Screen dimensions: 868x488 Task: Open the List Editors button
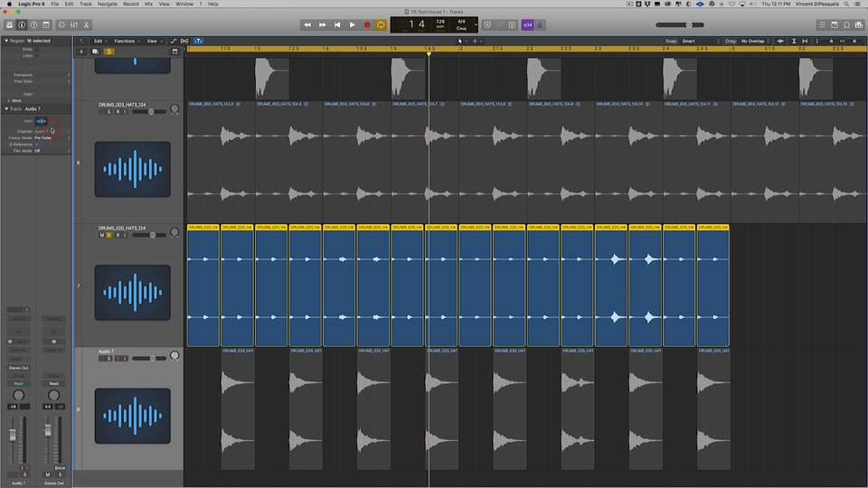pos(822,25)
